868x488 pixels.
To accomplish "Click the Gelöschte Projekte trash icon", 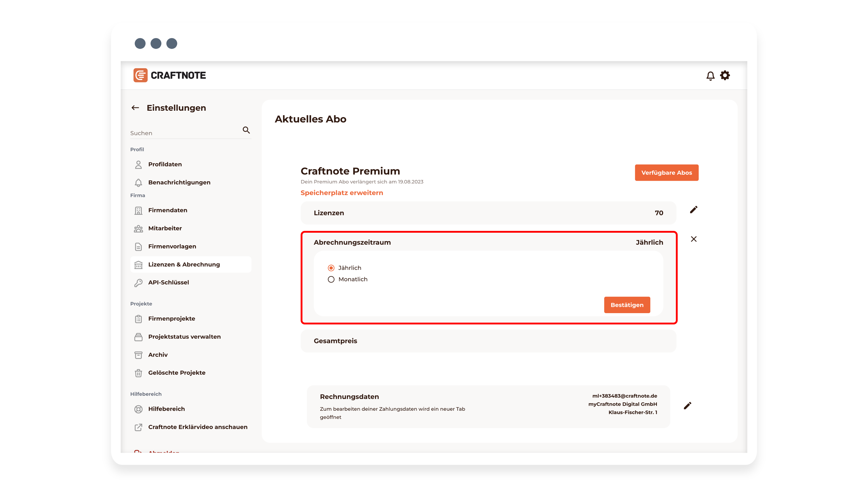I will [139, 373].
